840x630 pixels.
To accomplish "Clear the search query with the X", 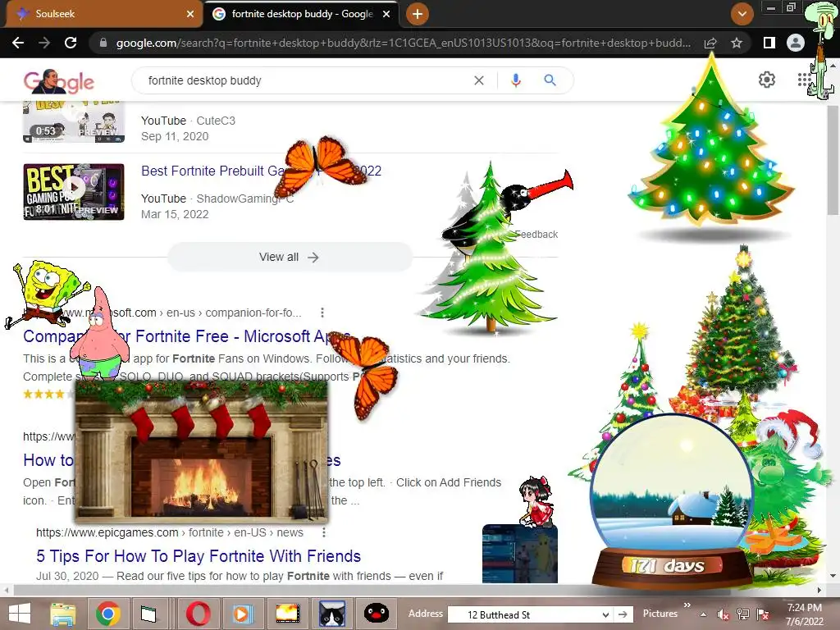I will click(479, 80).
